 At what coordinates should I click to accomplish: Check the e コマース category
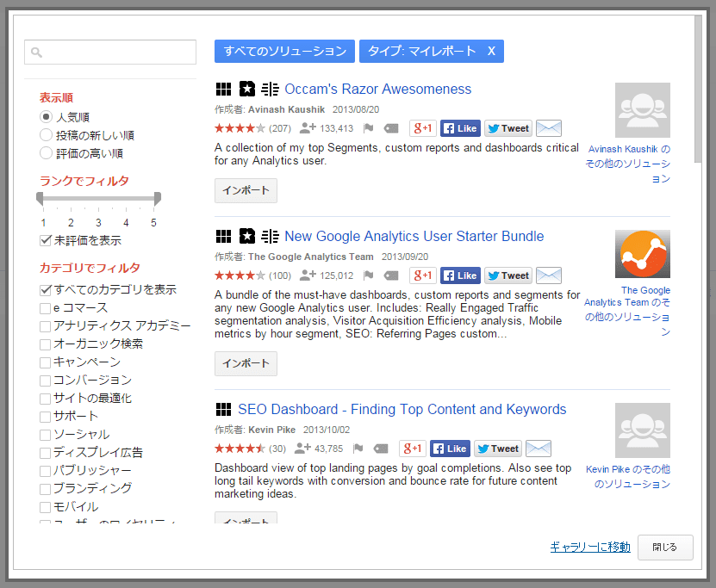point(45,308)
